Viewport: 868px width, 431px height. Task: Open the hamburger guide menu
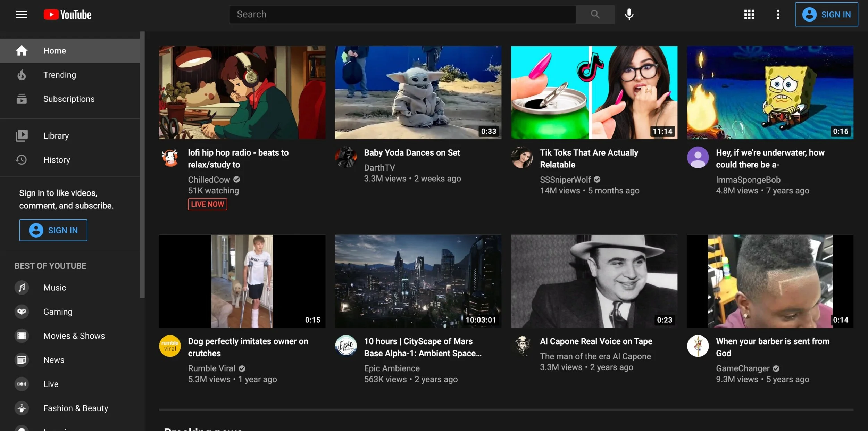[x=22, y=15]
